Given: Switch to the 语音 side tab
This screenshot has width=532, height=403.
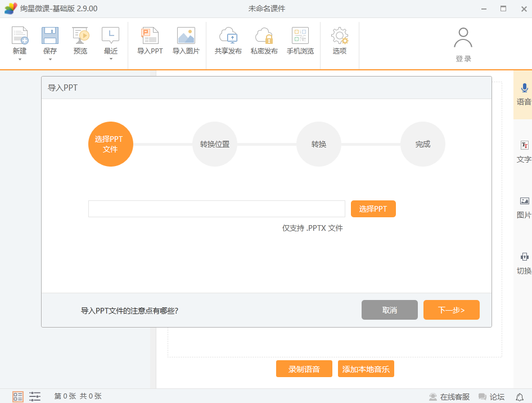Looking at the screenshot, I should click(524, 95).
